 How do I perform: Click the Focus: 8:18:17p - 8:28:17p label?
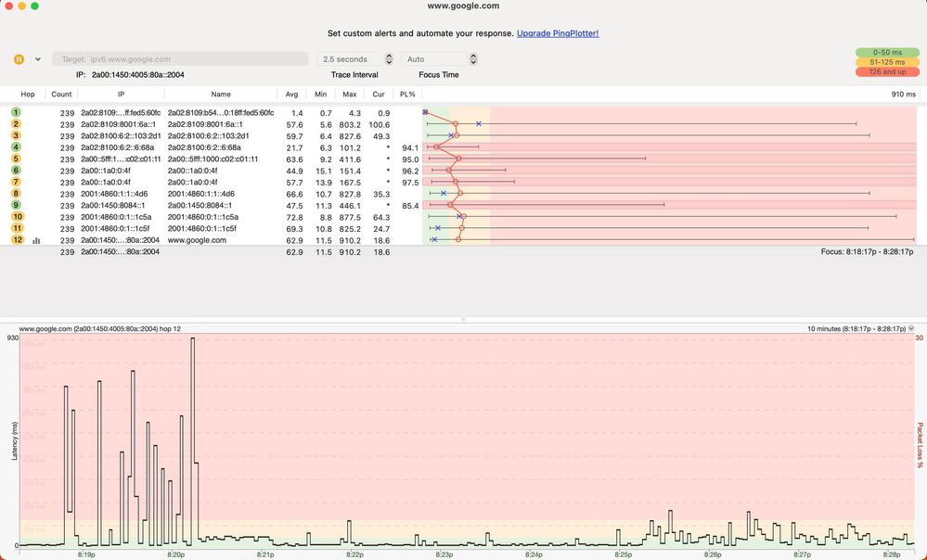(x=867, y=251)
